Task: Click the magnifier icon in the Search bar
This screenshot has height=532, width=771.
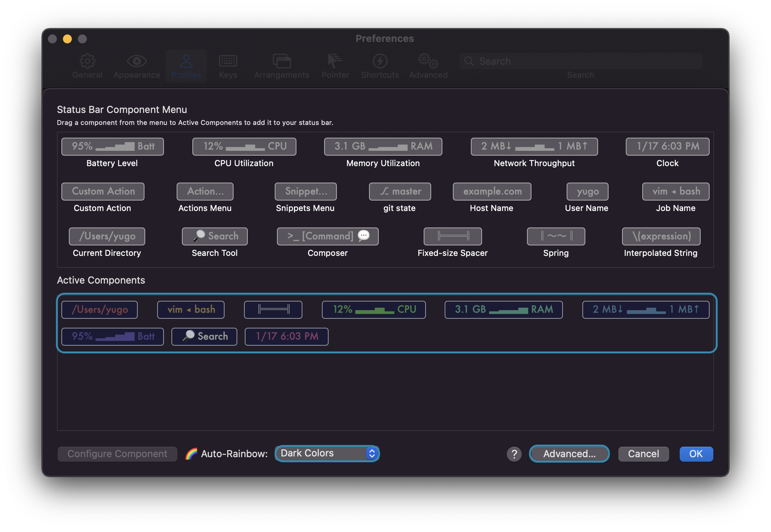Action: pyautogui.click(x=469, y=61)
